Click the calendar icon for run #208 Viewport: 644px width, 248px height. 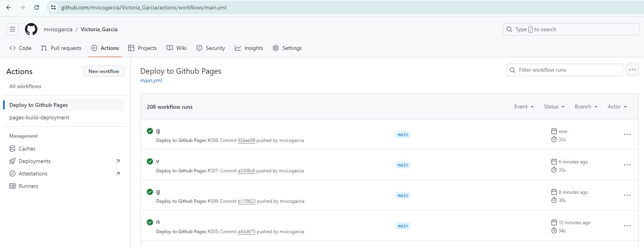click(x=554, y=131)
